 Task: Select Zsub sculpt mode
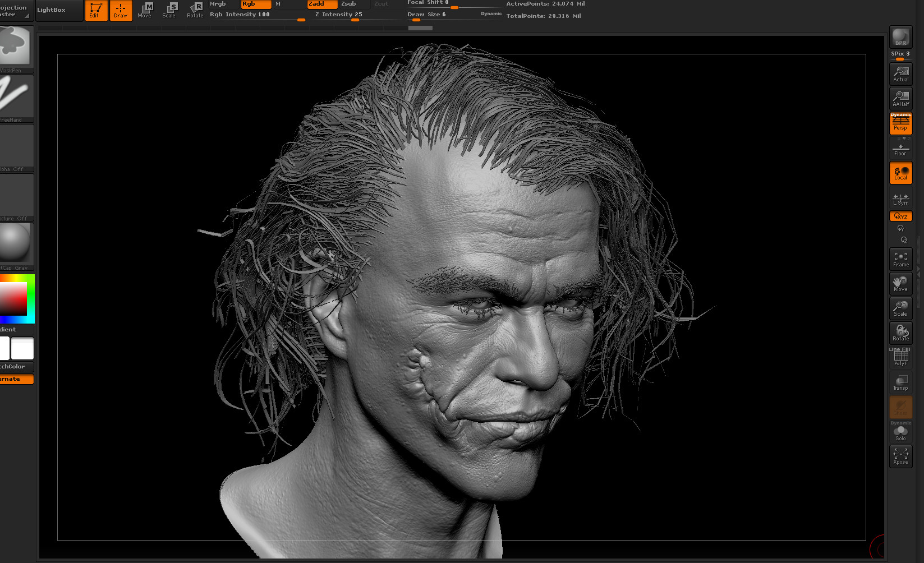(355, 4)
